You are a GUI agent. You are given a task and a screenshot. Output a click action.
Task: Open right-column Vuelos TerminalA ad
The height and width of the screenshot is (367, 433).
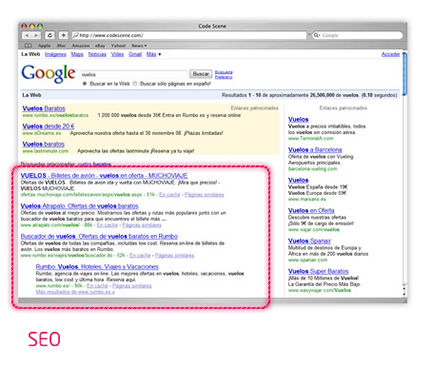point(298,119)
